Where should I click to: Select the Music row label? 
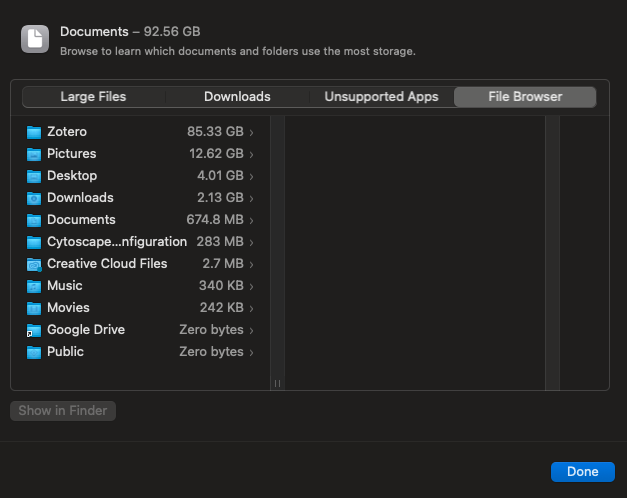click(x=65, y=286)
